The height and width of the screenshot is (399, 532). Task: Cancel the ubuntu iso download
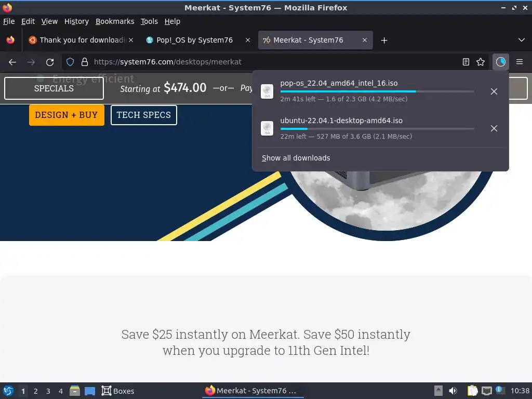click(494, 128)
